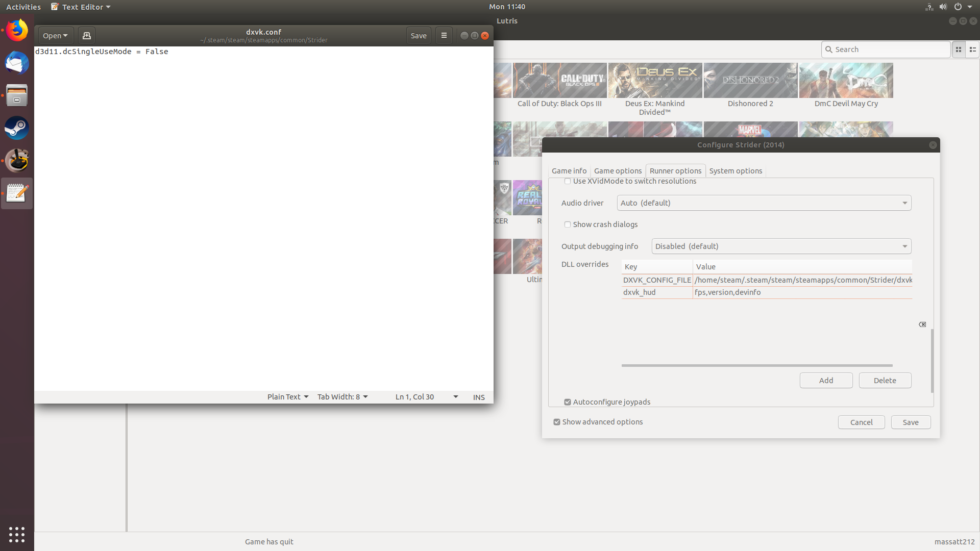The width and height of the screenshot is (980, 551).
Task: Change the Plain Text syntax mode
Action: (x=288, y=397)
